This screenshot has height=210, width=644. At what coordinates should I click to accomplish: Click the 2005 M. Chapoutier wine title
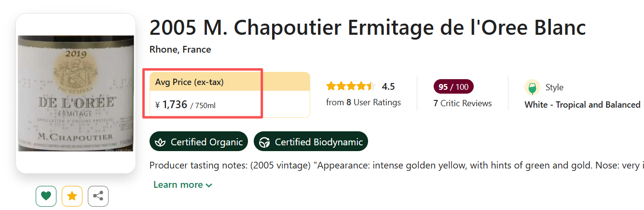pyautogui.click(x=367, y=28)
